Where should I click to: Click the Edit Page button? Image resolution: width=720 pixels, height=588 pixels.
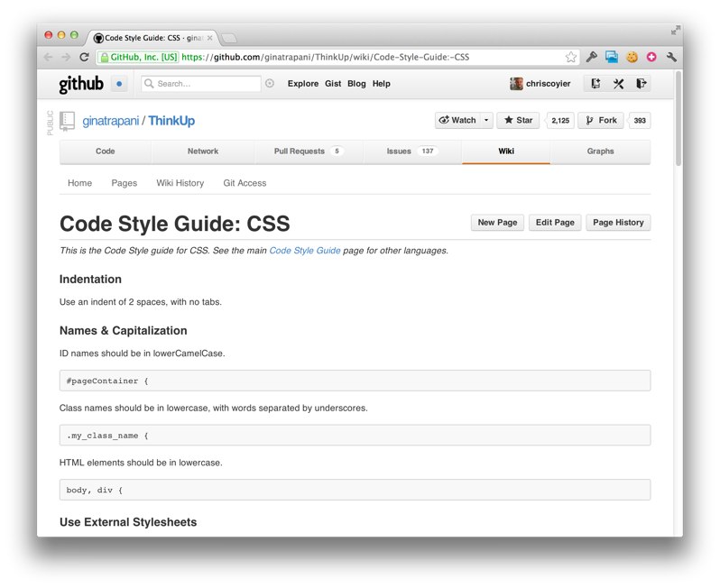tap(555, 223)
